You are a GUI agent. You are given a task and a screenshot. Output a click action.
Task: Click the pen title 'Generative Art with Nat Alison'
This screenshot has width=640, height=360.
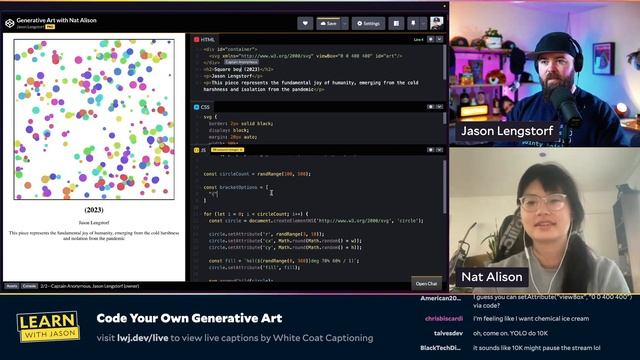point(56,20)
